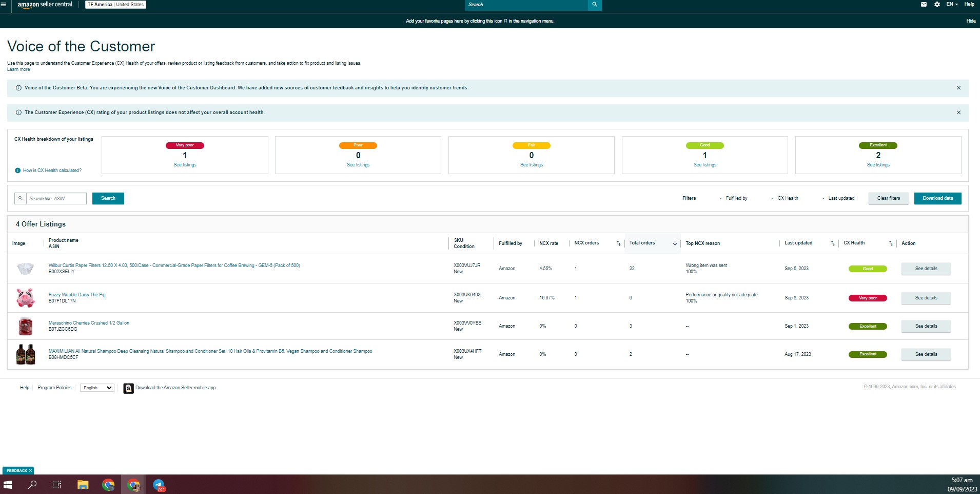Open the Fuzzy Wubble pig product image
This screenshot has height=494, width=980.
[x=25, y=298]
